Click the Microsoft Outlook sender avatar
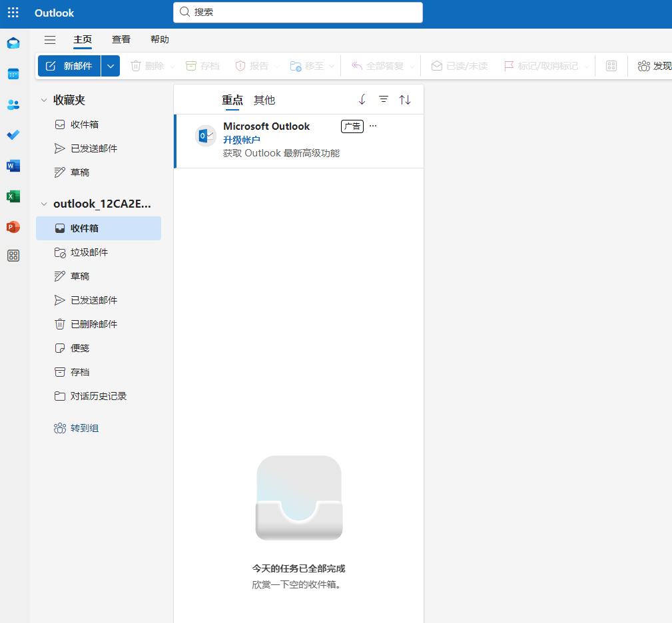Image resolution: width=672 pixels, height=623 pixels. [x=206, y=136]
